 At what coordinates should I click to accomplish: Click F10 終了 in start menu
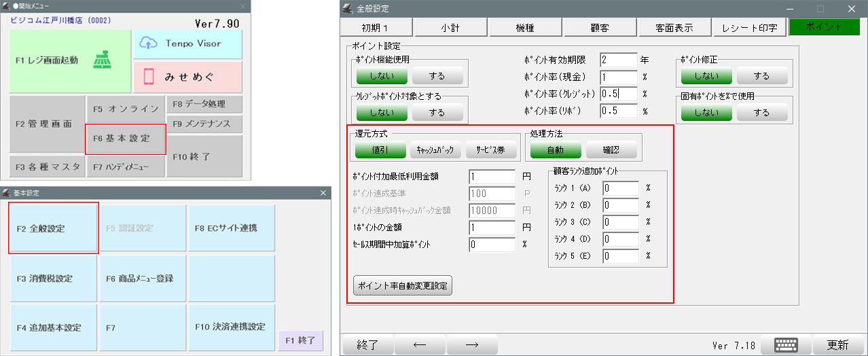pos(205,156)
